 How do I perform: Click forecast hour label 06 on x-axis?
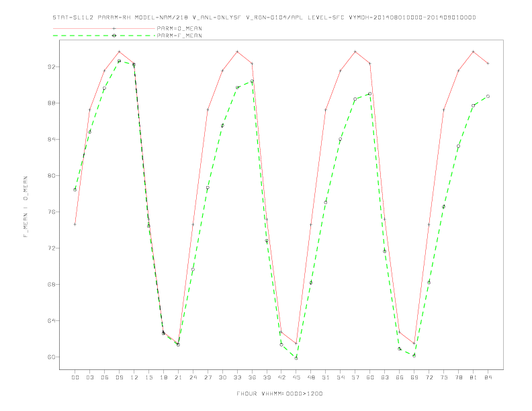[105, 377]
